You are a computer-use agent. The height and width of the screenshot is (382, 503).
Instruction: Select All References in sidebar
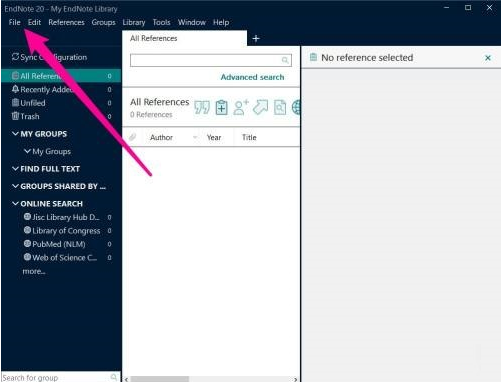pyautogui.click(x=61, y=76)
